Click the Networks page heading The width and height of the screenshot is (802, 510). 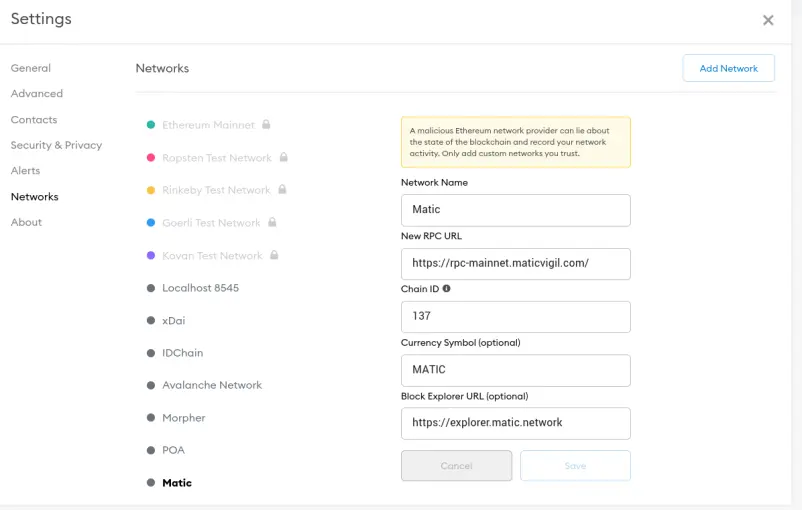click(x=162, y=68)
